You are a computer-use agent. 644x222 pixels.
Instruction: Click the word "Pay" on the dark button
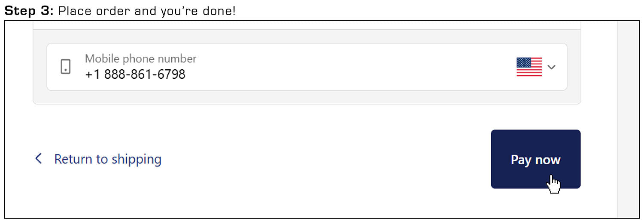520,160
